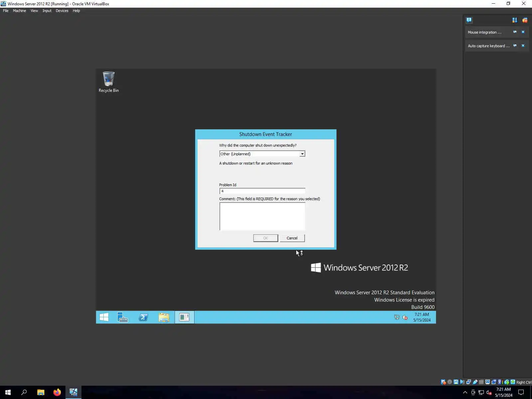
Task: Open File Explorer in guest taskbar
Action: coord(164,317)
